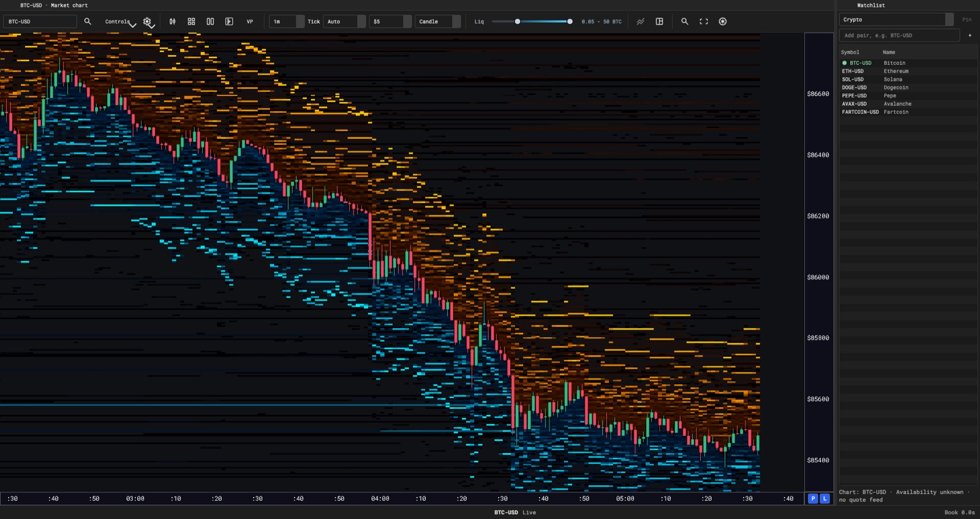Click the $86000 label on price axis
This screenshot has width=980, height=519.
tap(818, 277)
